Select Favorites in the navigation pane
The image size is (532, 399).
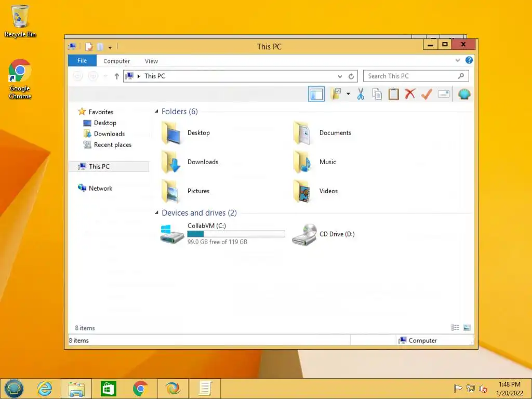[101, 112]
